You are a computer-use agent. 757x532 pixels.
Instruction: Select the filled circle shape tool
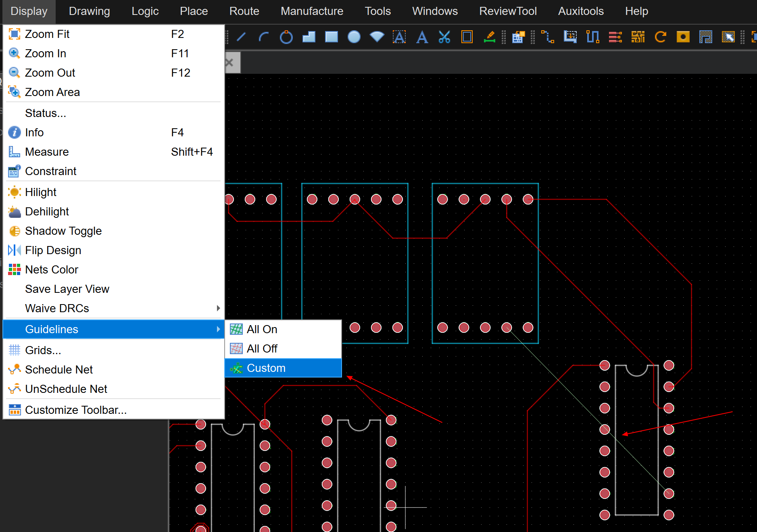pos(354,37)
